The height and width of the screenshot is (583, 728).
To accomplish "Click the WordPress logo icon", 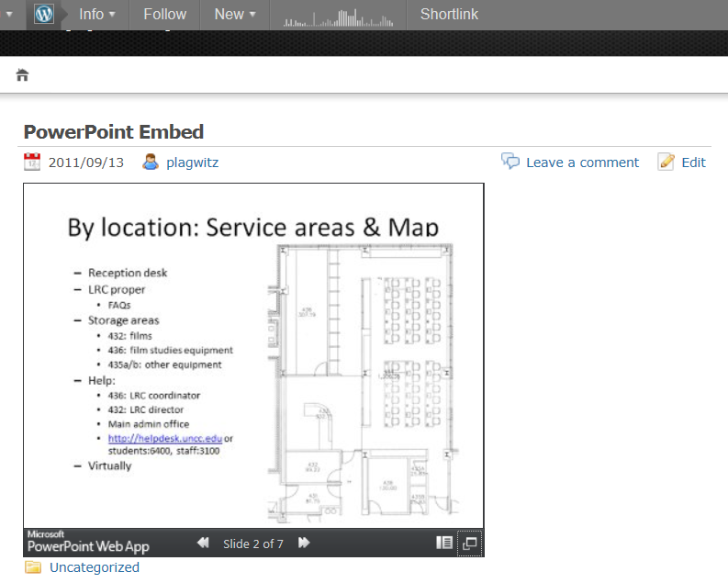I will point(44,15).
